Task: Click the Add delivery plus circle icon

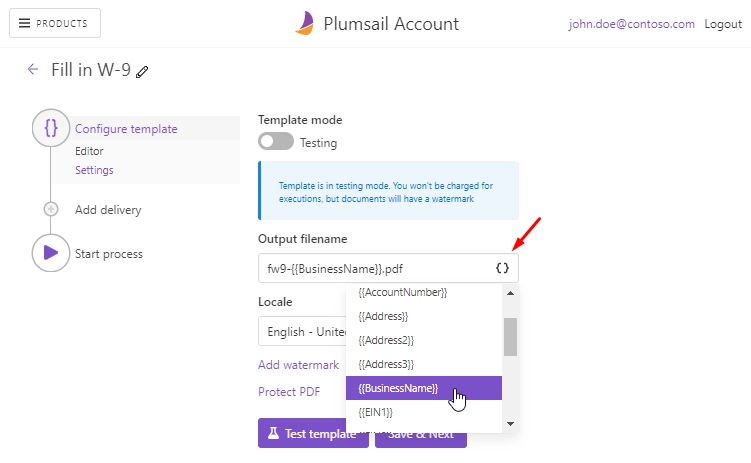Action: [51, 209]
